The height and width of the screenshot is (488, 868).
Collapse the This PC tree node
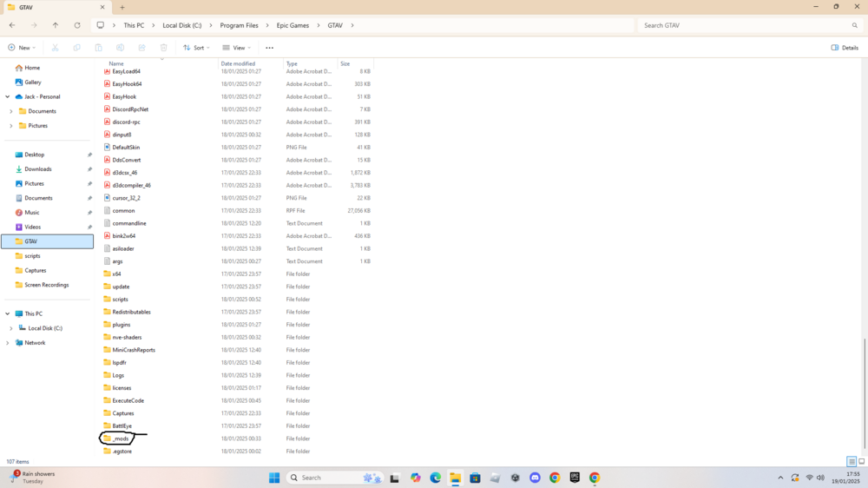8,313
